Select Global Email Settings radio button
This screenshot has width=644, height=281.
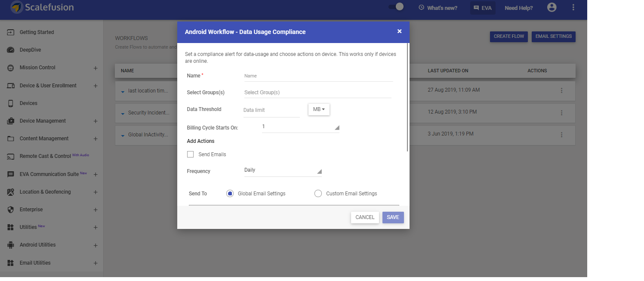pyautogui.click(x=230, y=194)
